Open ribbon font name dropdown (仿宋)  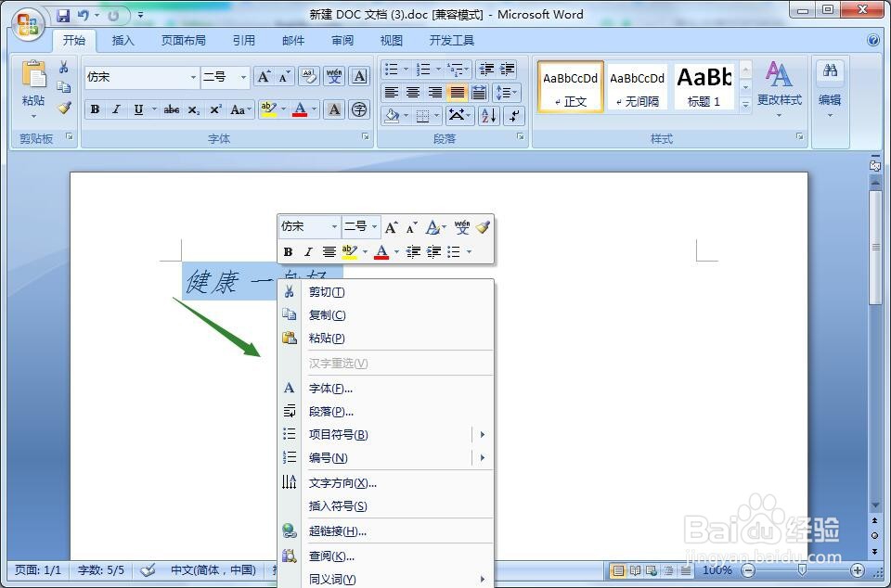point(193,77)
